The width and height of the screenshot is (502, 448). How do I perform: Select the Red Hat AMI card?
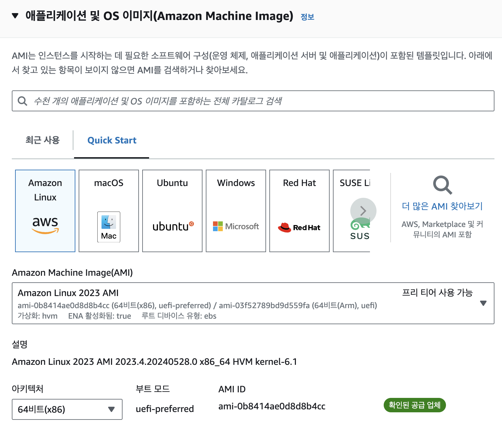(x=299, y=211)
